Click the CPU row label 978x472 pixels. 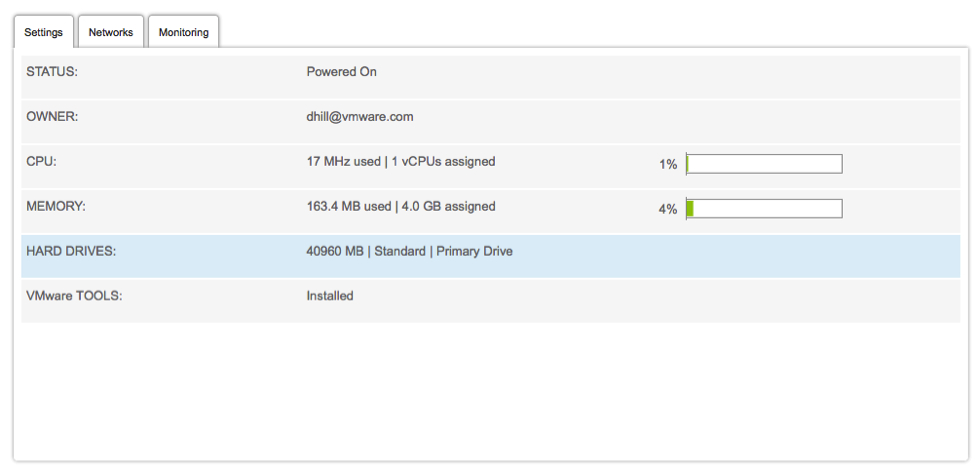(x=41, y=161)
